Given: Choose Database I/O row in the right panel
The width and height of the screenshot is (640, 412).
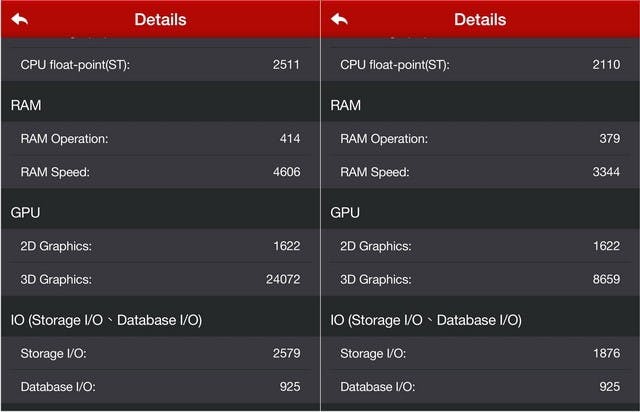Looking at the screenshot, I should [480, 386].
